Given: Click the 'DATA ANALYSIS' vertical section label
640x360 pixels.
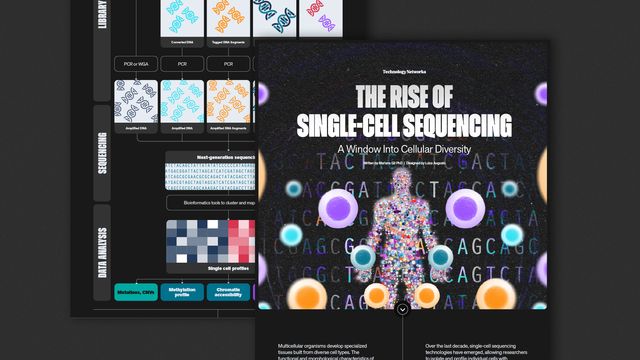Looking at the screenshot, I should click(x=102, y=253).
